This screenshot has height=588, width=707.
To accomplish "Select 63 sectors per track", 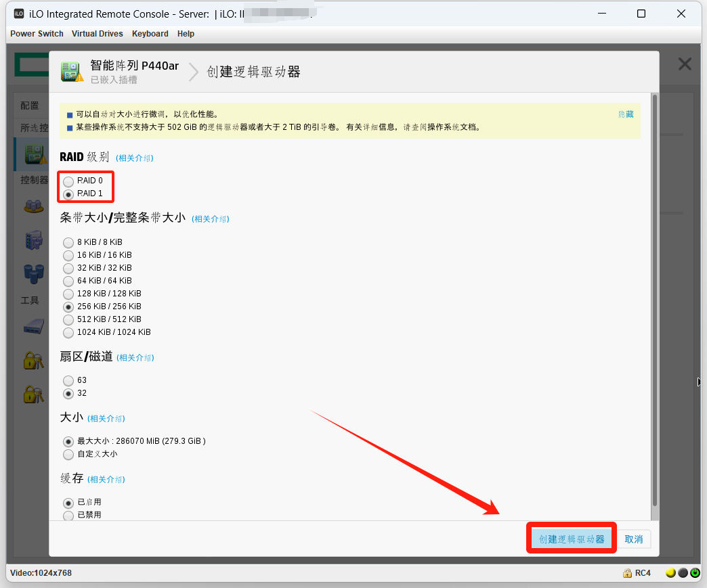I will pos(68,380).
